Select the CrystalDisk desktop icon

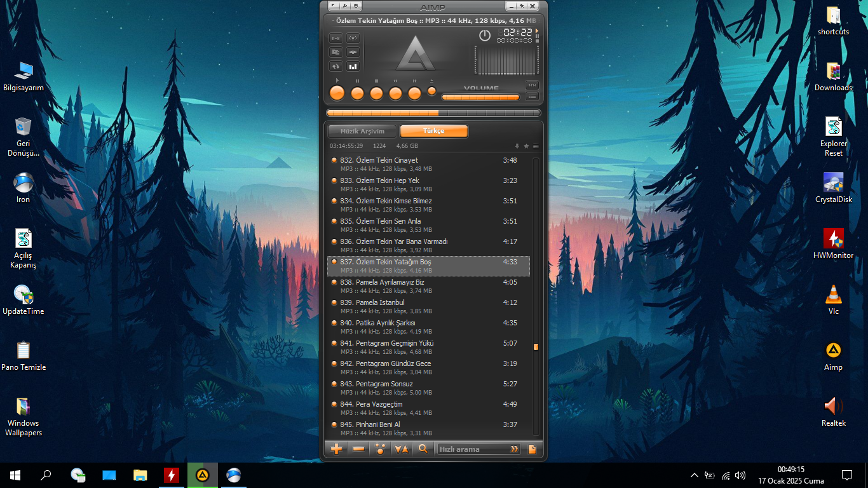833,188
